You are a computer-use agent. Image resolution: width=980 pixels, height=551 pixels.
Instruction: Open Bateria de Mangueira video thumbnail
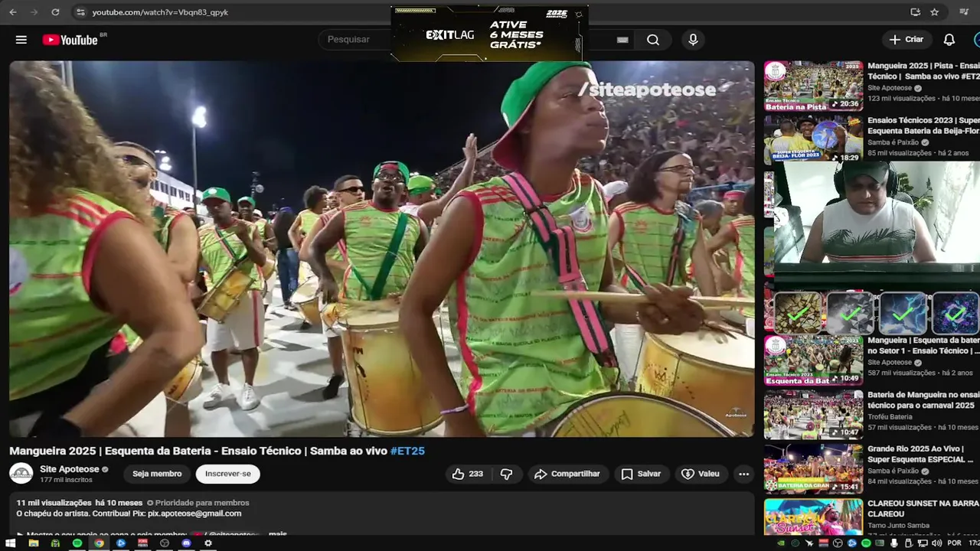tap(813, 415)
